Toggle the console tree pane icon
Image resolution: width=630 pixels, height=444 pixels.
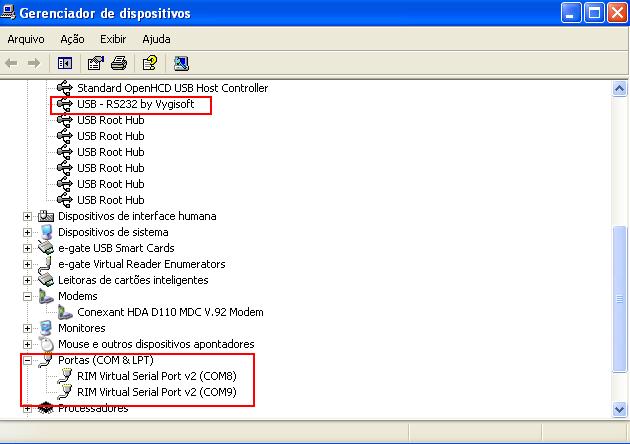[x=65, y=63]
